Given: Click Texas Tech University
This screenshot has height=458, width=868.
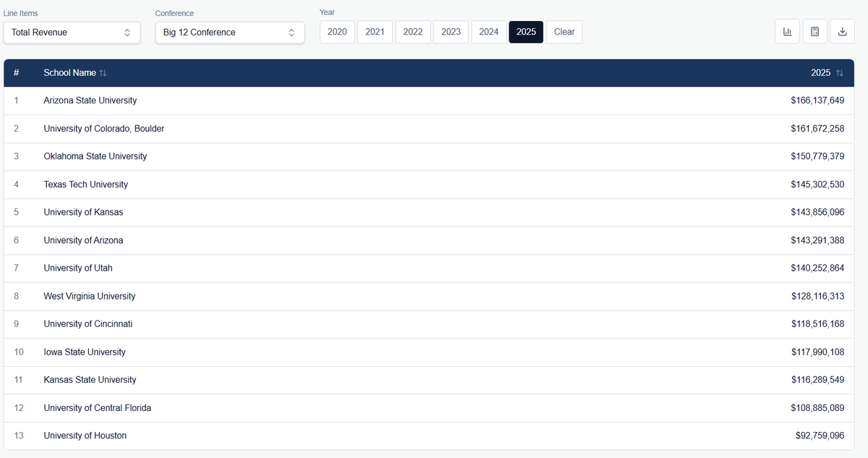Looking at the screenshot, I should (86, 185).
